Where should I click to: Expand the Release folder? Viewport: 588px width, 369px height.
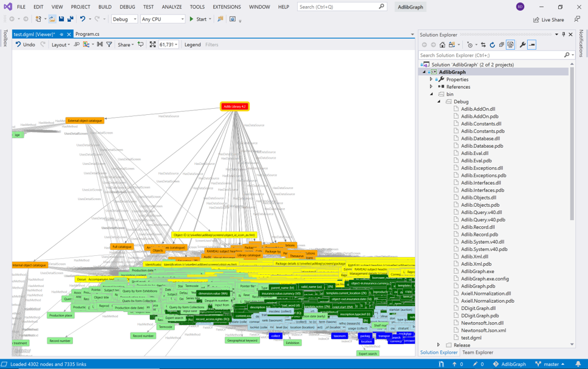coord(439,345)
